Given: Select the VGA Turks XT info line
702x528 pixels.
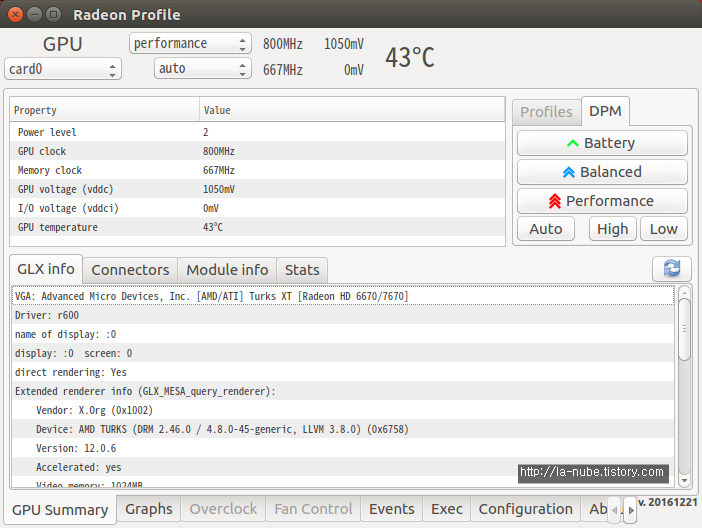Looking at the screenshot, I should [343, 296].
